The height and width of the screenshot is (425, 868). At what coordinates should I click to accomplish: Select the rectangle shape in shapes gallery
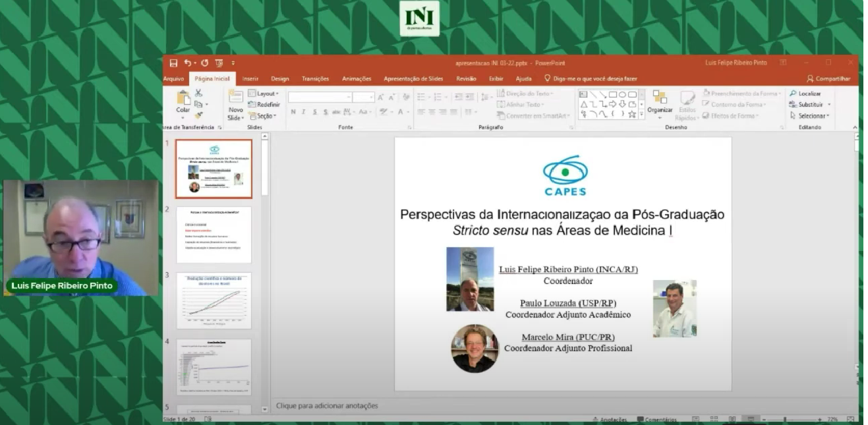click(x=613, y=94)
